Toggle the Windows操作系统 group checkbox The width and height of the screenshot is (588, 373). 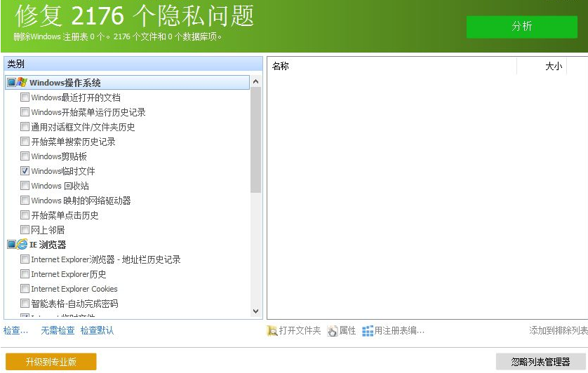pyautogui.click(x=12, y=82)
